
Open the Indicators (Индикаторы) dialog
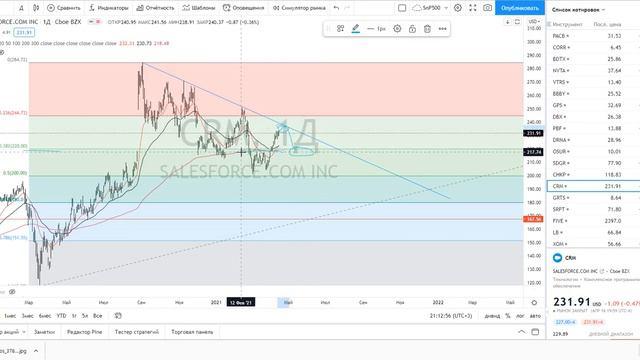coord(109,8)
